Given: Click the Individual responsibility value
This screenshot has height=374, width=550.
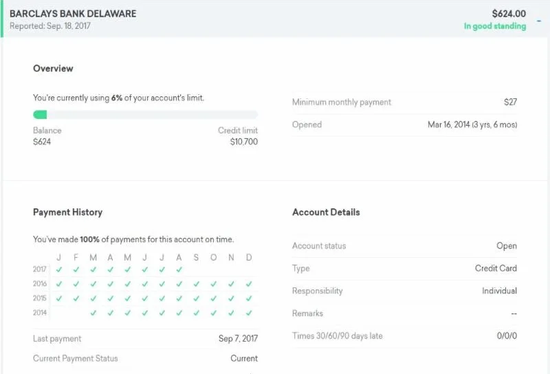Looking at the screenshot, I should (499, 291).
